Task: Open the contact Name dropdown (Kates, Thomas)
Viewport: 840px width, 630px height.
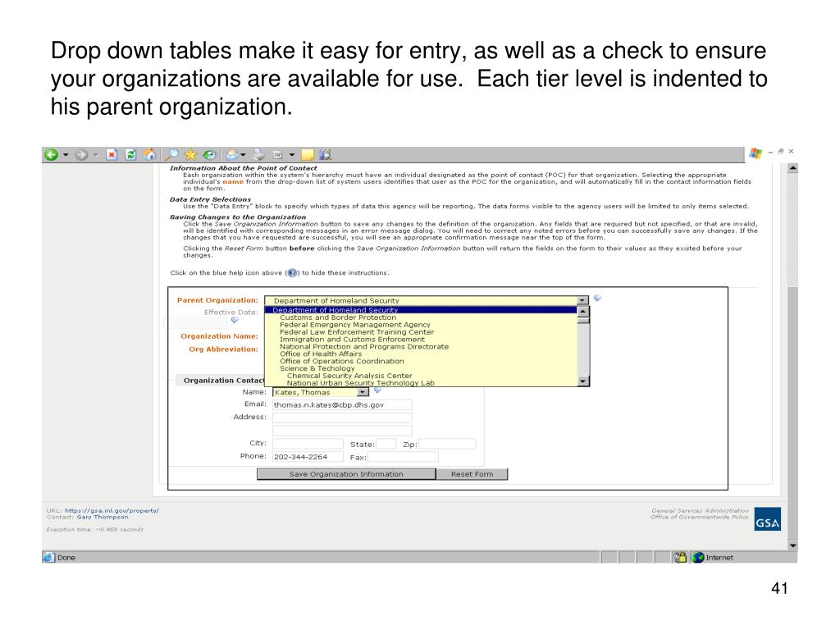Action: pos(363,393)
